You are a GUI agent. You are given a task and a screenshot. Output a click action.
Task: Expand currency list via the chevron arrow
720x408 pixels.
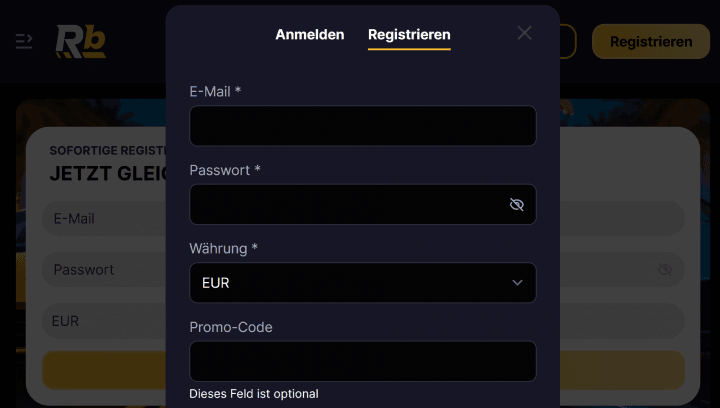click(x=518, y=283)
